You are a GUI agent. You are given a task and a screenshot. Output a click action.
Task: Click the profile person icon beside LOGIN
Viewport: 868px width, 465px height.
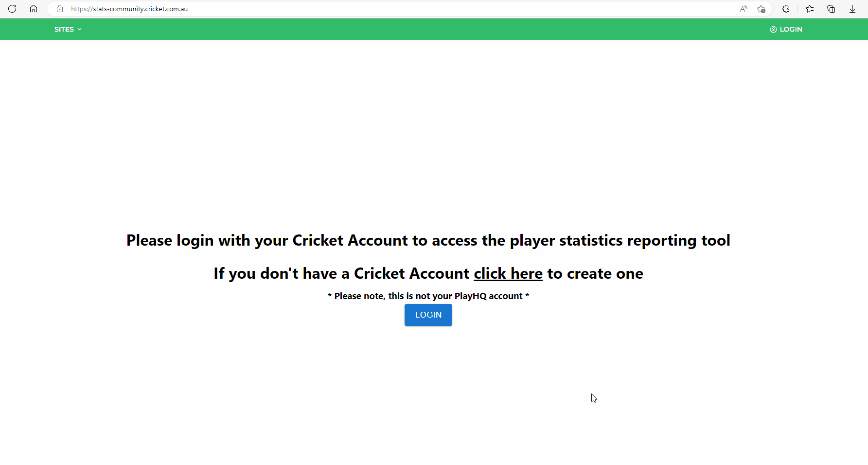[x=773, y=29]
